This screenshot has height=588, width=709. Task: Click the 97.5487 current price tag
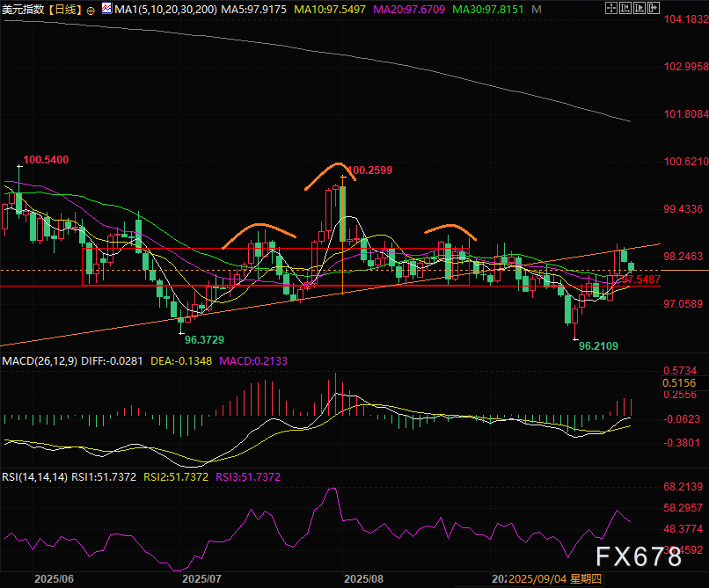coord(641,279)
